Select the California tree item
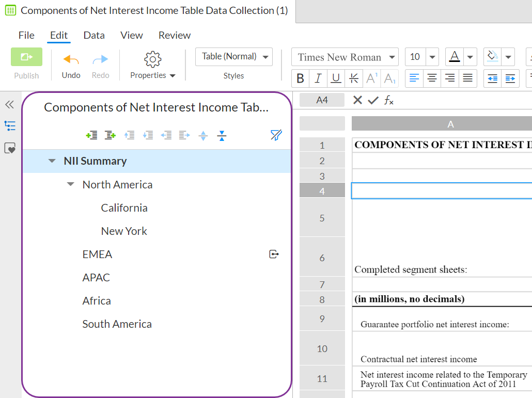The image size is (532, 398). tap(124, 208)
